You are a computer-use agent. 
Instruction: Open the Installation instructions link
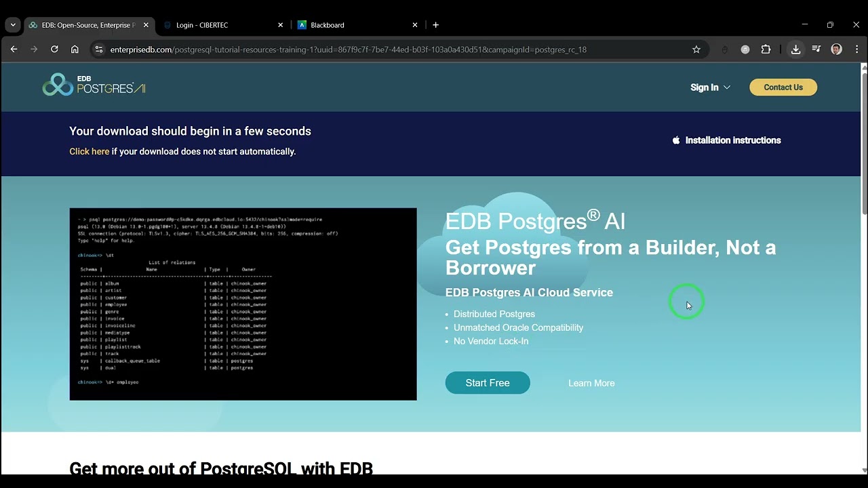pyautogui.click(x=733, y=140)
